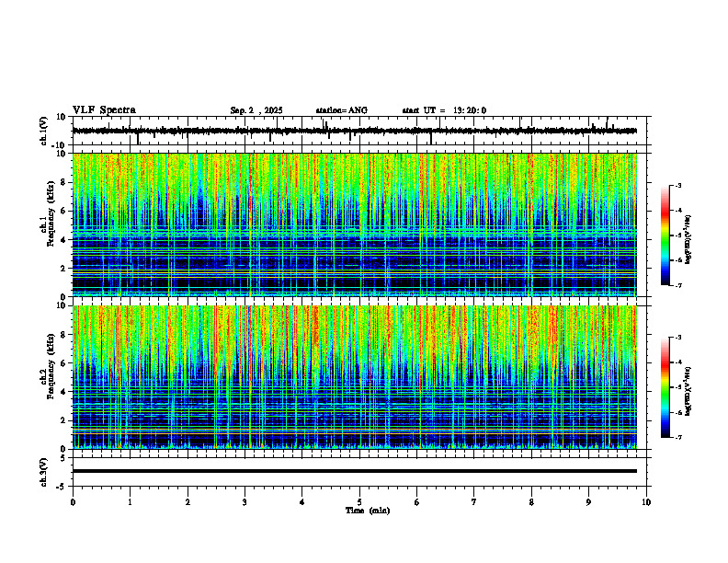Click the "-5" tick on ch.3(V) axis
The width and height of the screenshot is (728, 563).
point(63,487)
